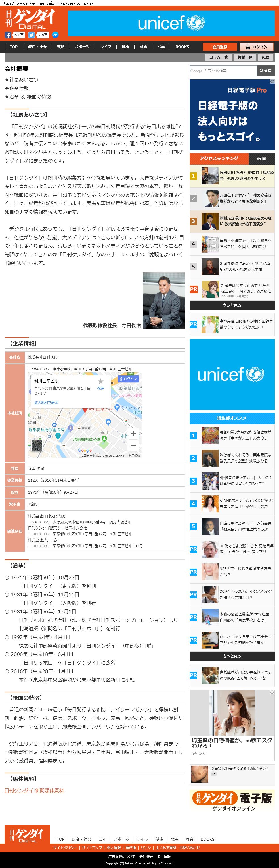This screenshot has height=868, width=279.
Task: Click the 著者一覧 button
Action: click(x=245, y=57)
